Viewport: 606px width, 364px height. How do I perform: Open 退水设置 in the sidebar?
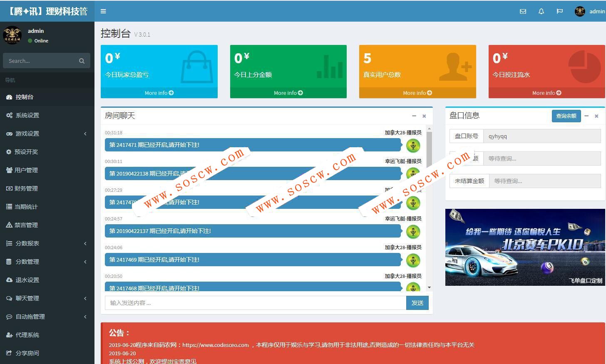pyautogui.click(x=47, y=280)
